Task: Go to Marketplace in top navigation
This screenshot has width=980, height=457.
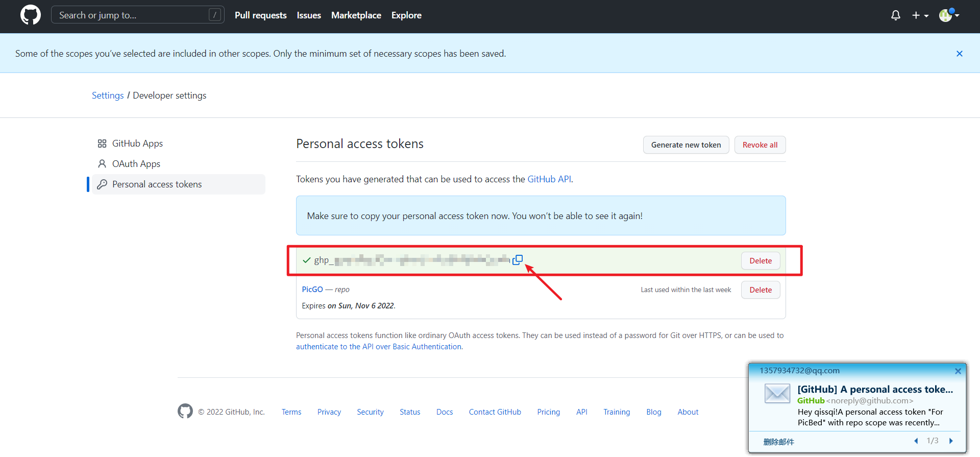Action: [x=356, y=15]
